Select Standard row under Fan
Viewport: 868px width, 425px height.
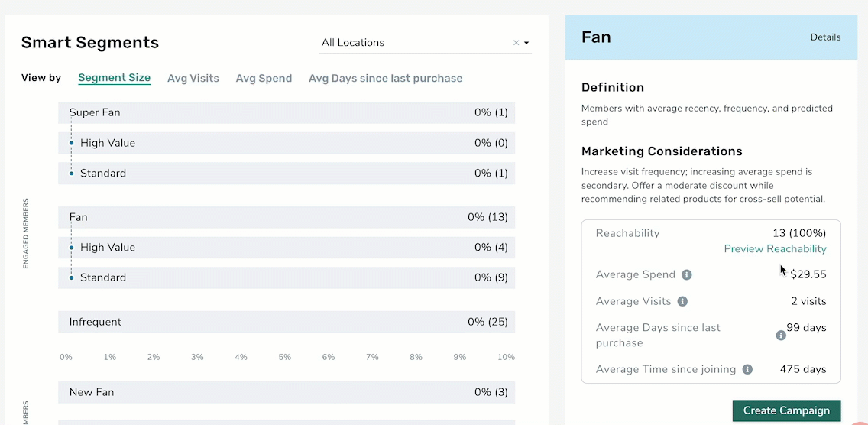(287, 277)
